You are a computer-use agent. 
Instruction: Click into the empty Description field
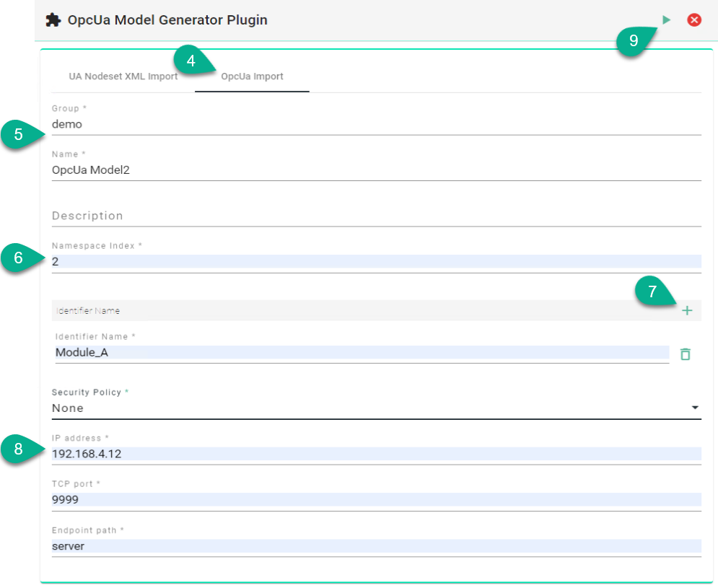375,216
